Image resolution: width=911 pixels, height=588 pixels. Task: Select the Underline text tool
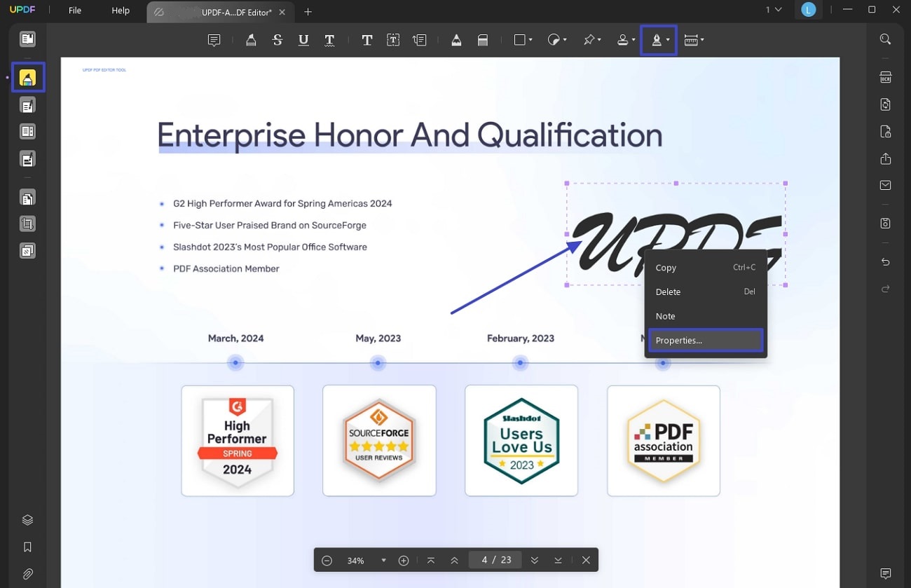[303, 40]
